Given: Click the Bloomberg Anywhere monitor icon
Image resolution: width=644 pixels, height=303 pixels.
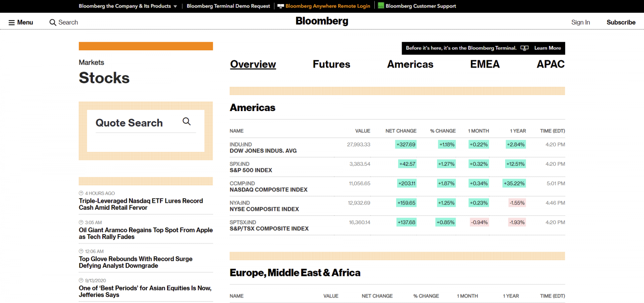Looking at the screenshot, I should [x=281, y=6].
